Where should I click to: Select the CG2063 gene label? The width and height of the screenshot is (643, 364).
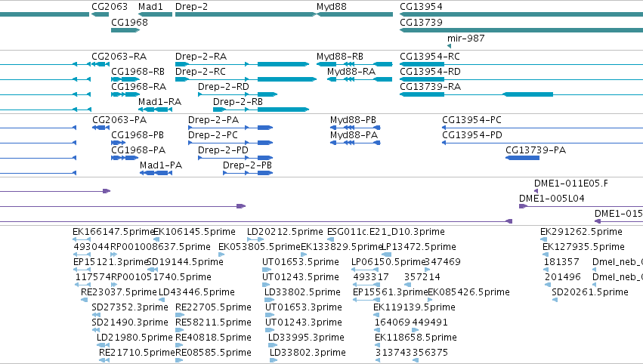click(x=110, y=7)
